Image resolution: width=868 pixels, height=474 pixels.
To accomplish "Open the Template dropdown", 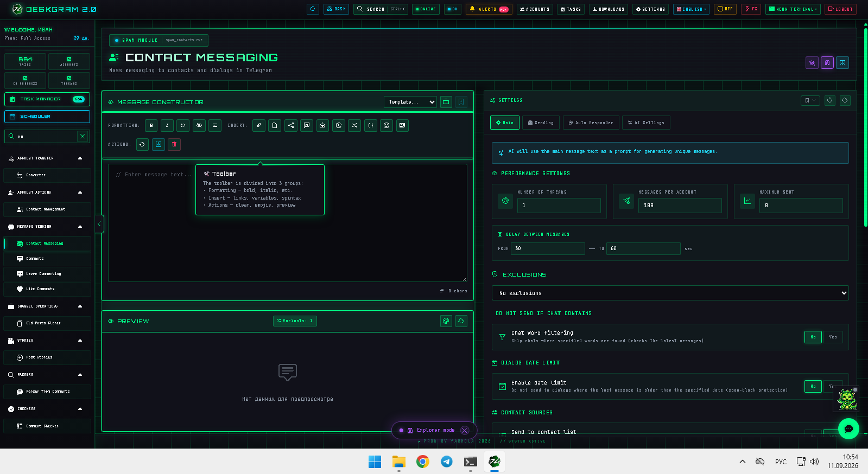I will tap(411, 102).
